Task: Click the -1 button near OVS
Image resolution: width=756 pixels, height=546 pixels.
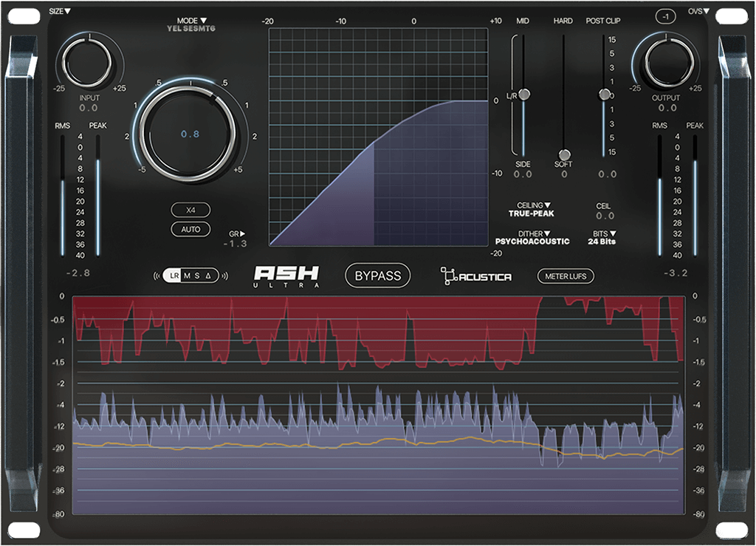Action: click(x=665, y=17)
